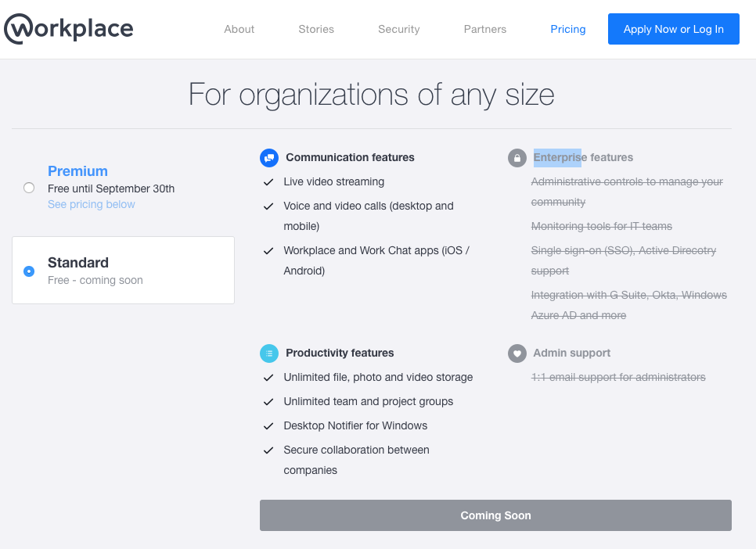Click checkmark beside Desktop Notifier for Windows

click(268, 426)
